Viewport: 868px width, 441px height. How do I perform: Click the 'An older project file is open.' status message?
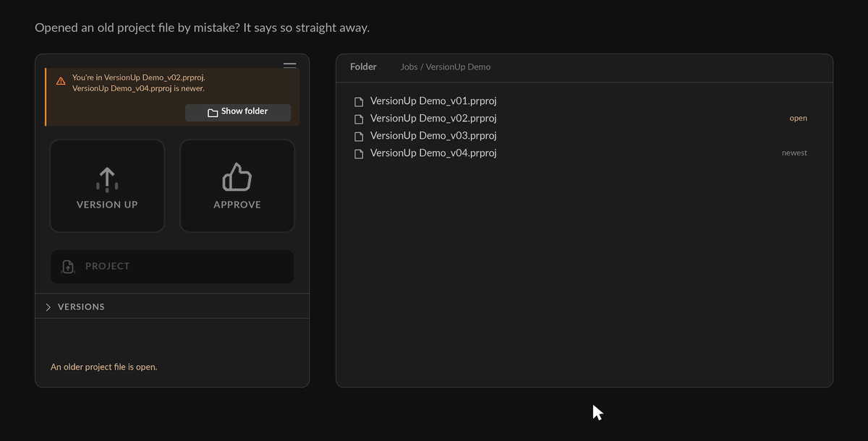103,367
